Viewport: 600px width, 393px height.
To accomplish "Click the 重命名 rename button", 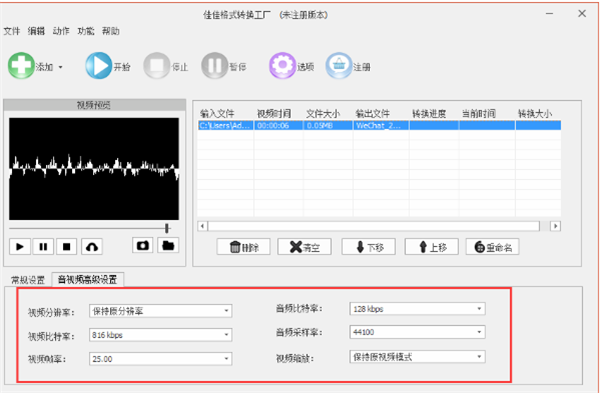I will coord(492,247).
